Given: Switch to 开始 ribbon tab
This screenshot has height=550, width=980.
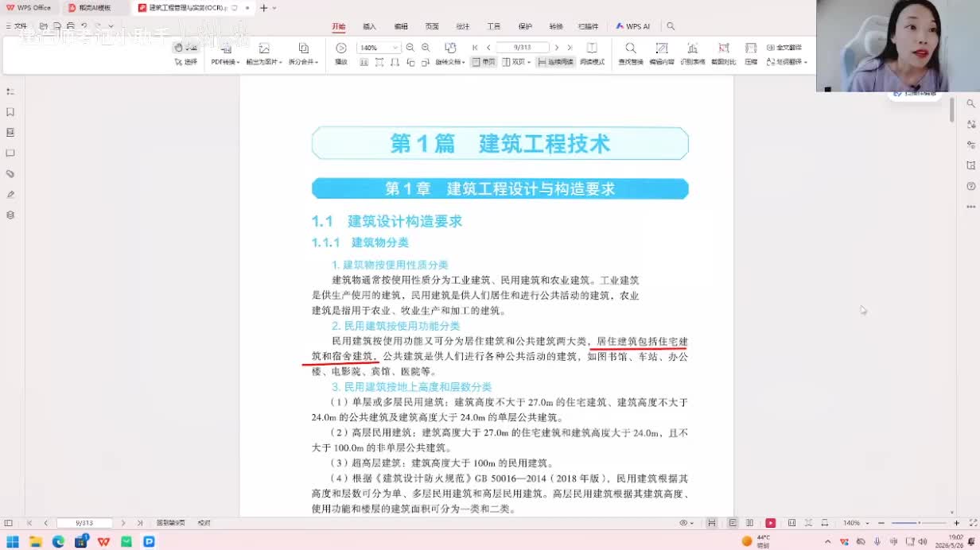Looking at the screenshot, I should pos(339,26).
